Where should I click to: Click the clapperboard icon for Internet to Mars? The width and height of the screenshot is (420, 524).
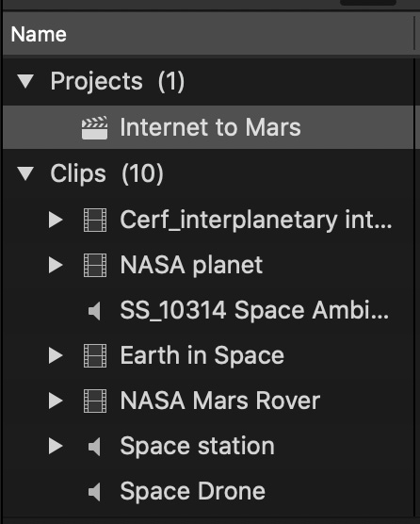tap(95, 127)
